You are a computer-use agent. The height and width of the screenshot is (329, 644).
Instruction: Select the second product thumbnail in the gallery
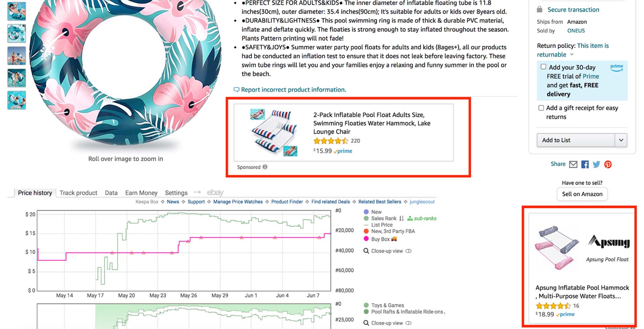pyautogui.click(x=16, y=33)
